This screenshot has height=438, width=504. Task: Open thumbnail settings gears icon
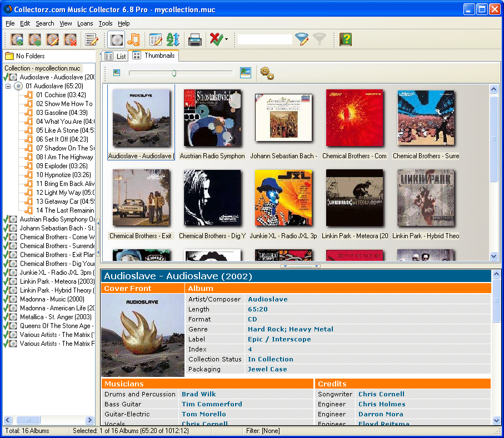267,73
